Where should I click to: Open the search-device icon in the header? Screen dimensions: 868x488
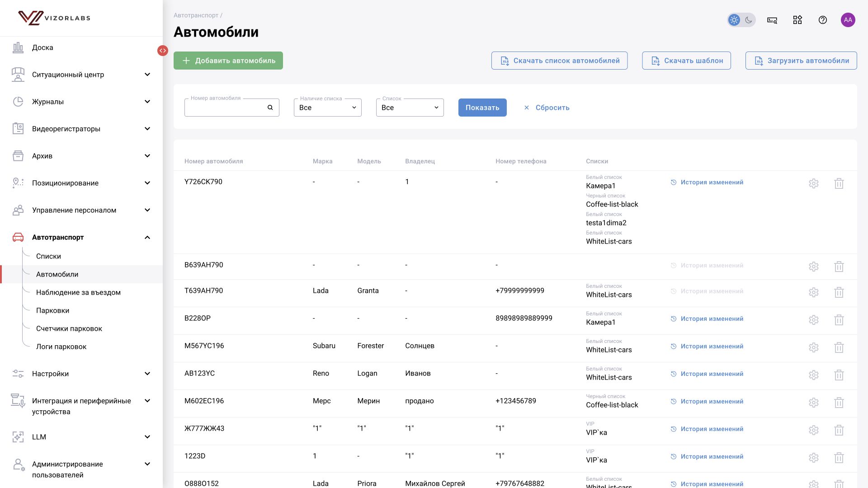[x=772, y=20]
